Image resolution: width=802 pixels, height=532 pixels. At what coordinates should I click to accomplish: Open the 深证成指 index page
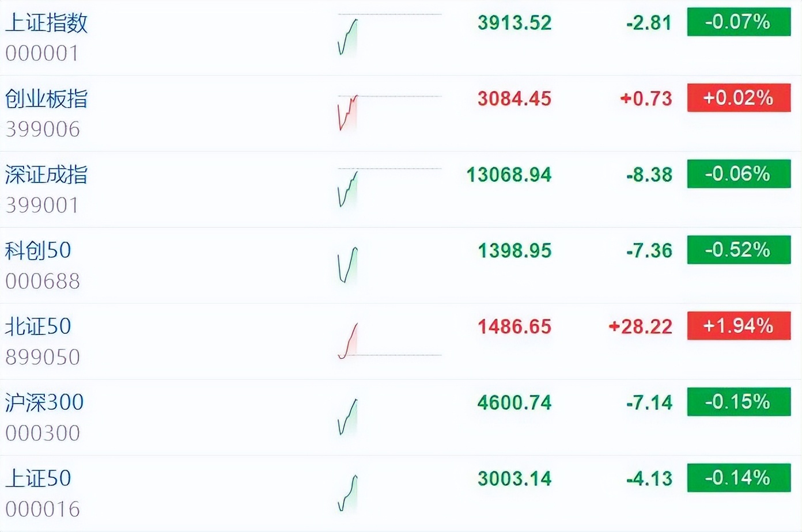46,174
